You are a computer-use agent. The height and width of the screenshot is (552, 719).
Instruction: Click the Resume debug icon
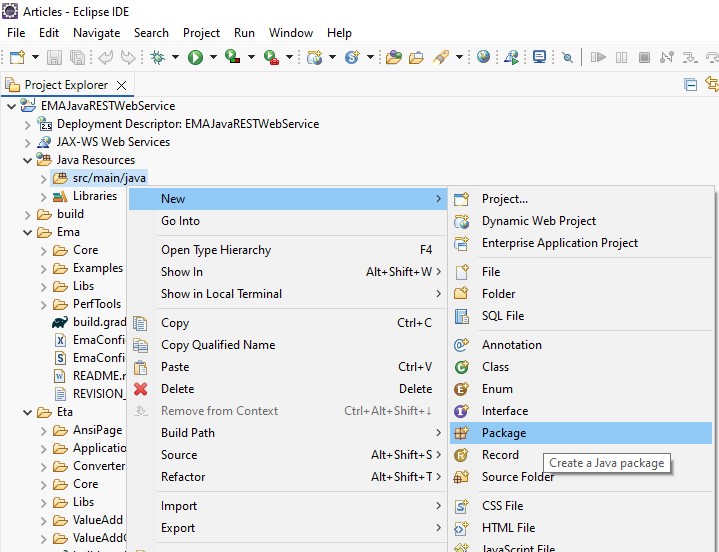coord(598,57)
